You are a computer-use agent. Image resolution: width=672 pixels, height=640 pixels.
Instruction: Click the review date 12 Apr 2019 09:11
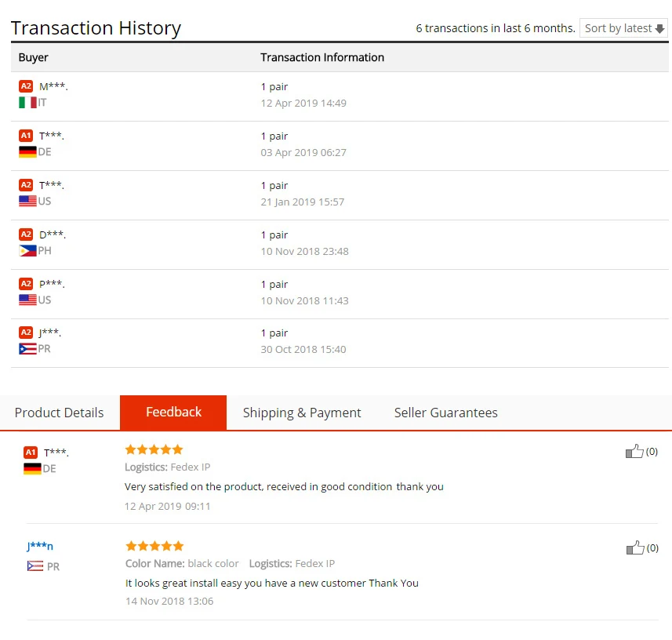168,506
